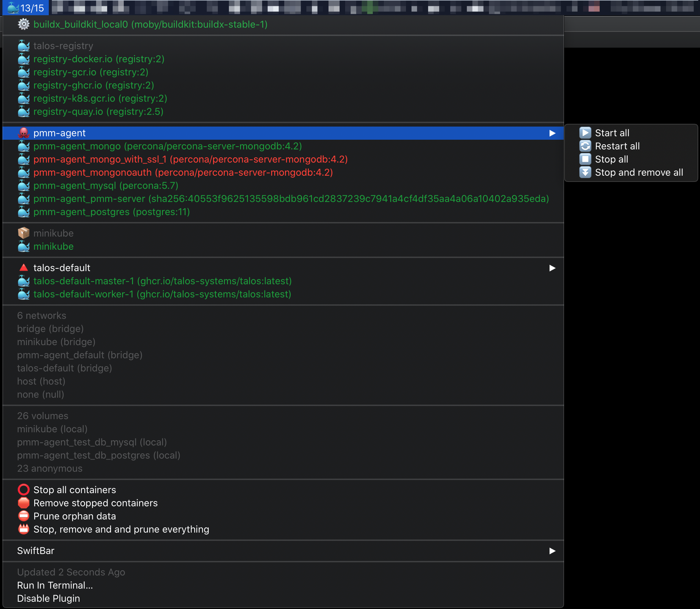Open registry-gcr.io (registry:2) container
The image size is (700, 609).
coord(283,72)
